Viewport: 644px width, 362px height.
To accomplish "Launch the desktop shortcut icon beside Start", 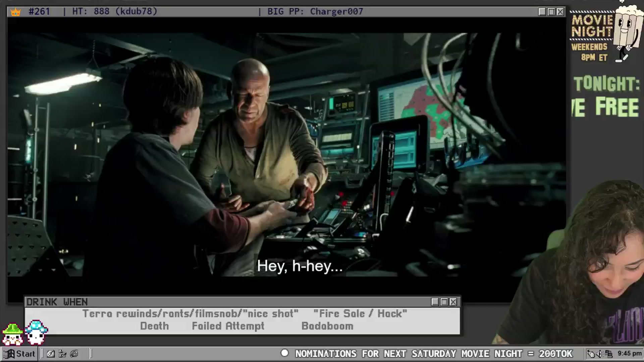I will [51, 354].
